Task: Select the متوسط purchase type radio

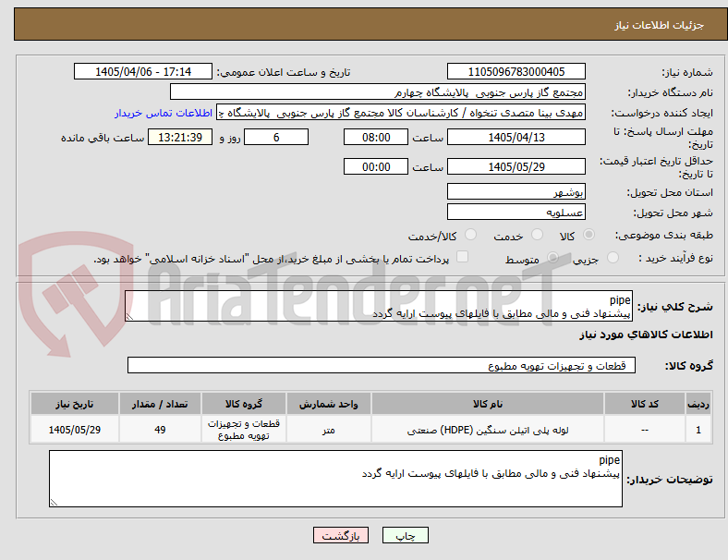Action: tap(552, 257)
